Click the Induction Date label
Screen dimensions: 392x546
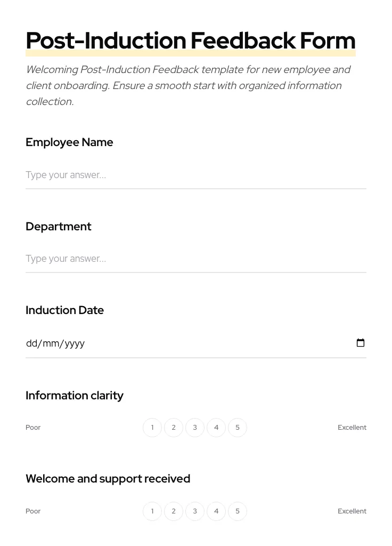(x=64, y=310)
